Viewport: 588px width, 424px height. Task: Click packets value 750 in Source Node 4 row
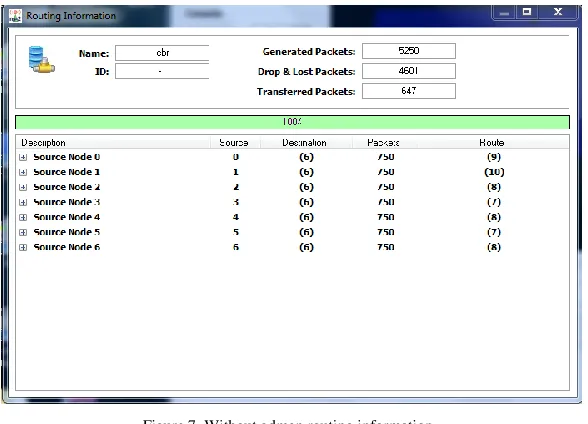click(x=386, y=217)
